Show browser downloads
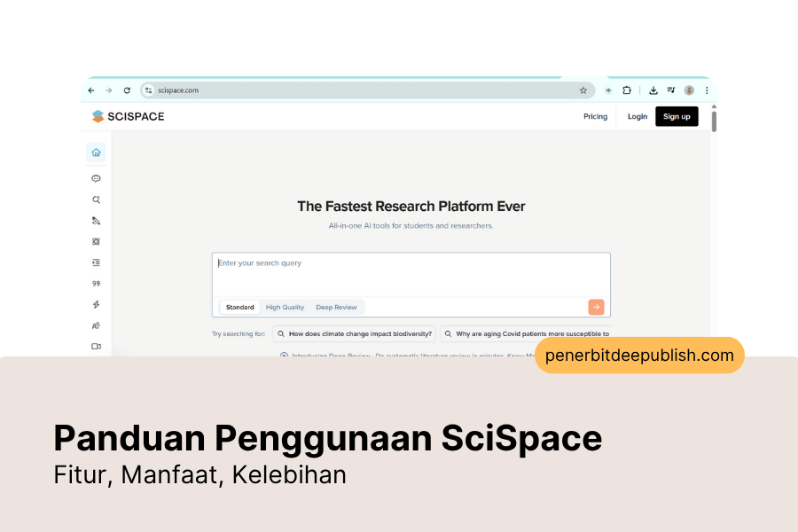Screen dimensions: 798x532 click(x=653, y=90)
